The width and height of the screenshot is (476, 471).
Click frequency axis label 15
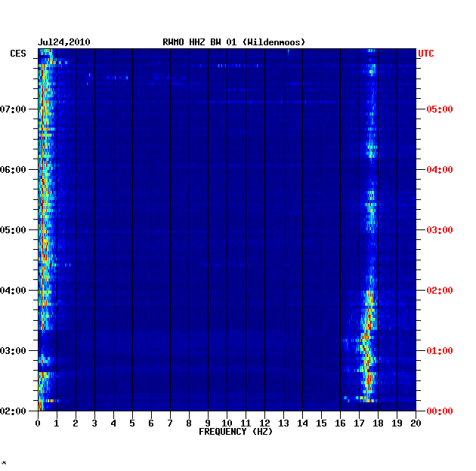point(321,423)
